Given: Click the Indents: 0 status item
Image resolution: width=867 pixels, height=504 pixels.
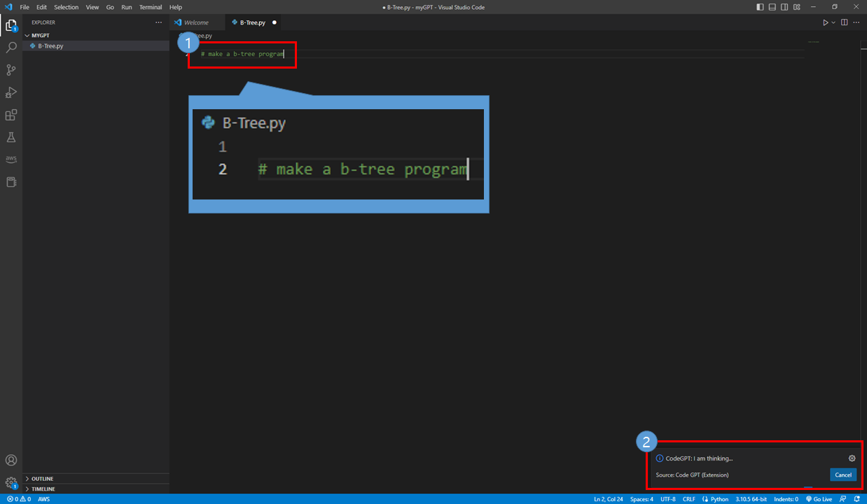Looking at the screenshot, I should click(x=786, y=499).
